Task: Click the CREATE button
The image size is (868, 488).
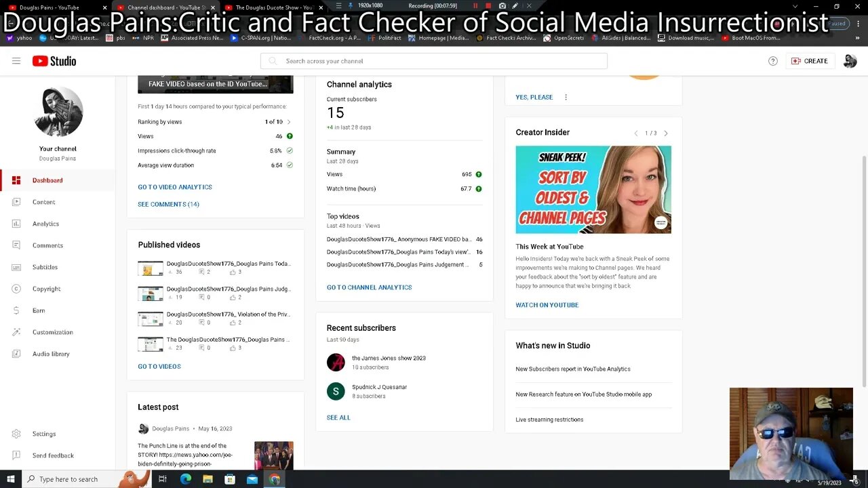Action: click(x=810, y=61)
